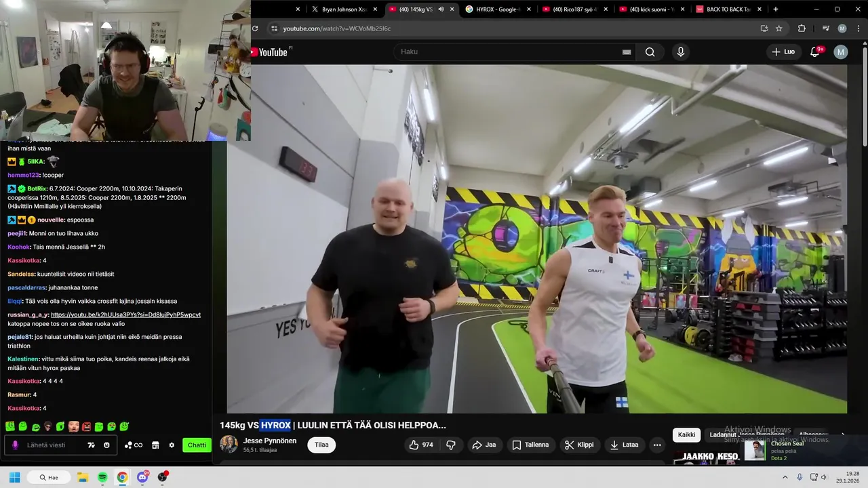Reload the page in Chrome
The width and height of the screenshot is (868, 488).
[x=255, y=28]
